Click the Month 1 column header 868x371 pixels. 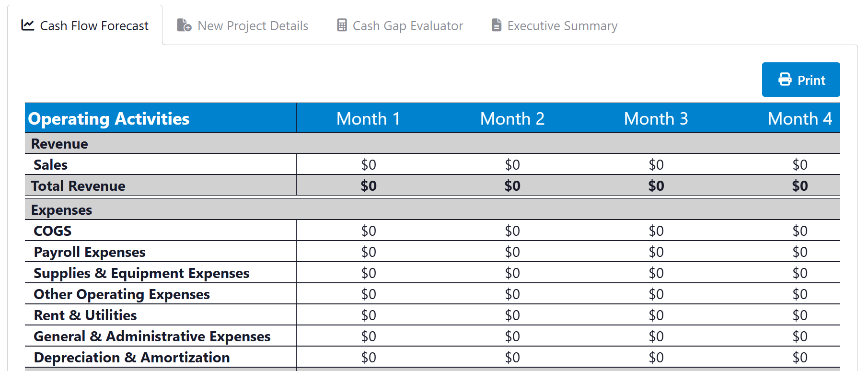point(368,118)
